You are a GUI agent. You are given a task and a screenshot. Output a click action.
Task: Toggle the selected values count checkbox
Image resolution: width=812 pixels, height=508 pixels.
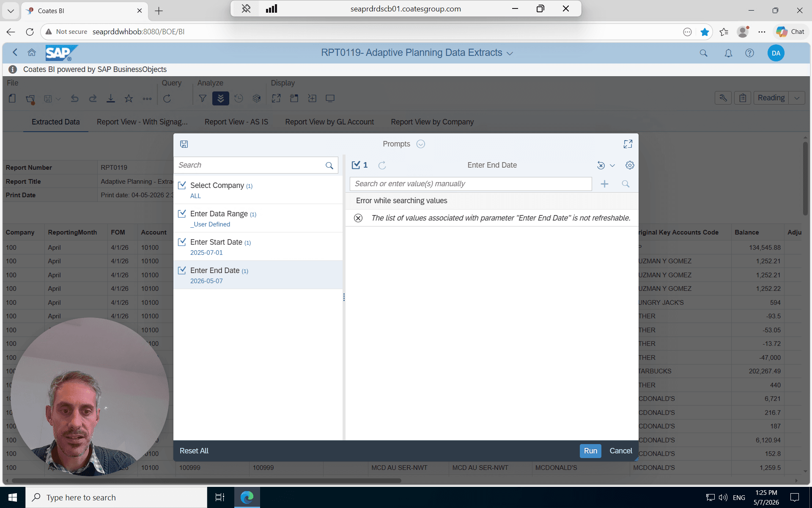(356, 165)
